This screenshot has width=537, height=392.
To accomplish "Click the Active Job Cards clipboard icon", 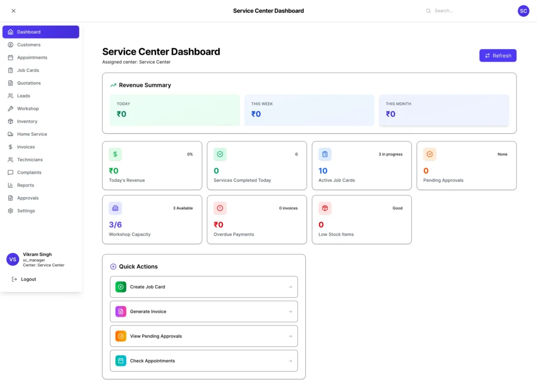I will [x=325, y=154].
